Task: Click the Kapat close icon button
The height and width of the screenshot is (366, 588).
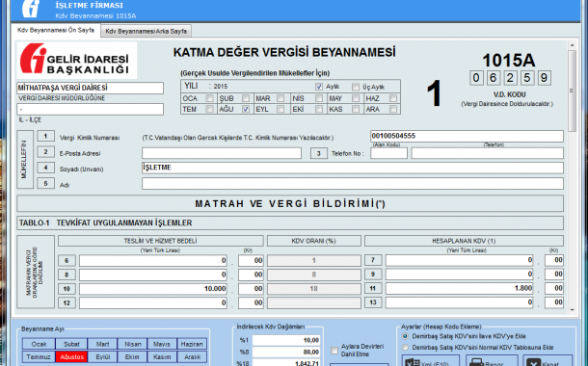Action: click(x=548, y=361)
